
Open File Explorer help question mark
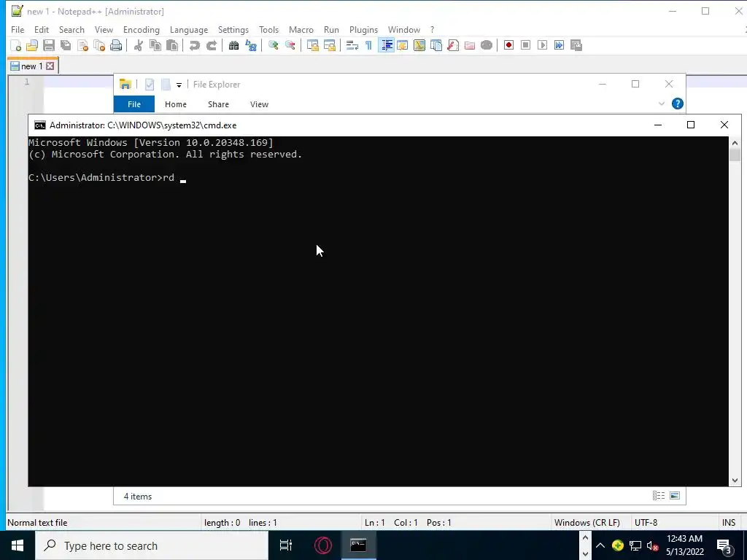tap(678, 104)
